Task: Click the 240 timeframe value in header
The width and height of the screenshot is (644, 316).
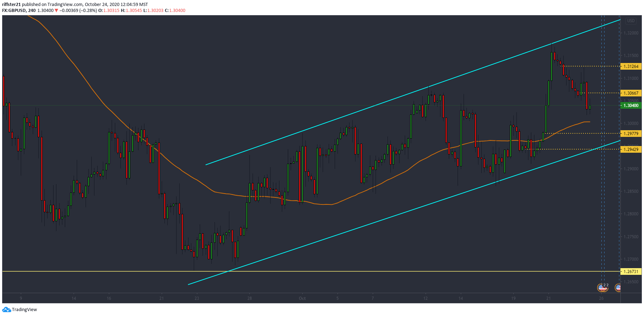Action: [x=32, y=11]
